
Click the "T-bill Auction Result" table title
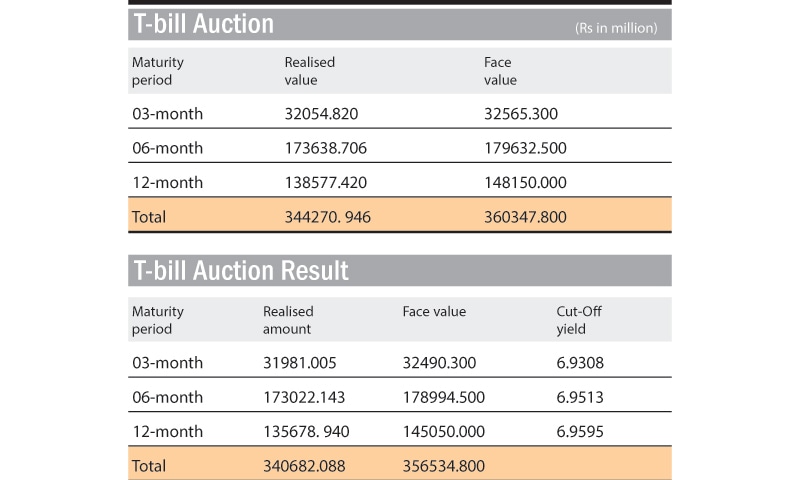tap(241, 270)
